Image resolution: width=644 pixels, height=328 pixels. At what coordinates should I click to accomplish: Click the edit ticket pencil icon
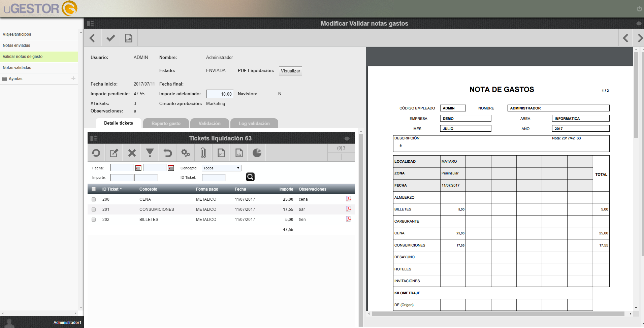pyautogui.click(x=114, y=153)
